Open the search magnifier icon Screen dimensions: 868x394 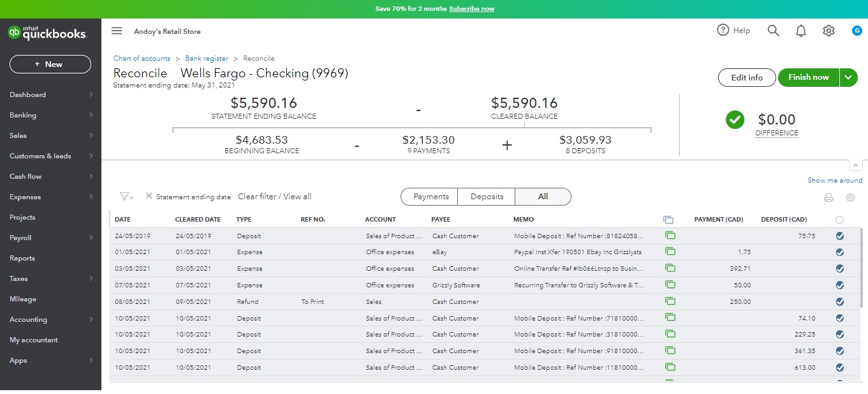tap(773, 31)
